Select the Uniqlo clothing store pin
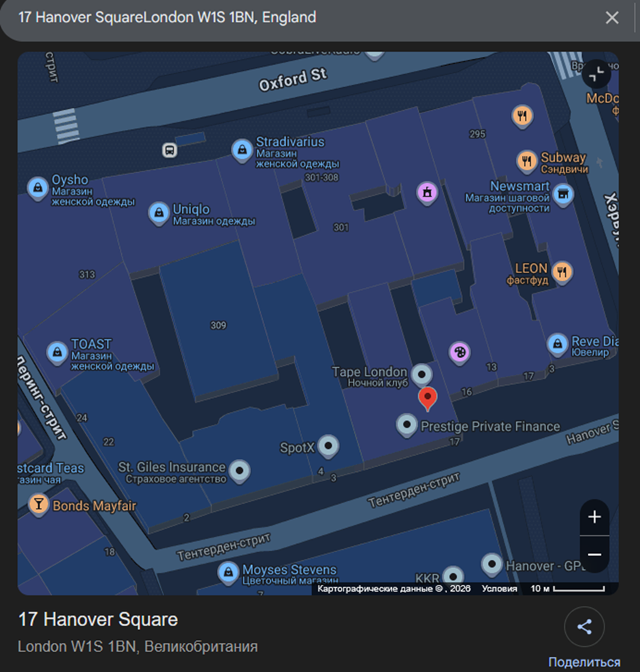Image resolution: width=640 pixels, height=672 pixels. [x=159, y=213]
